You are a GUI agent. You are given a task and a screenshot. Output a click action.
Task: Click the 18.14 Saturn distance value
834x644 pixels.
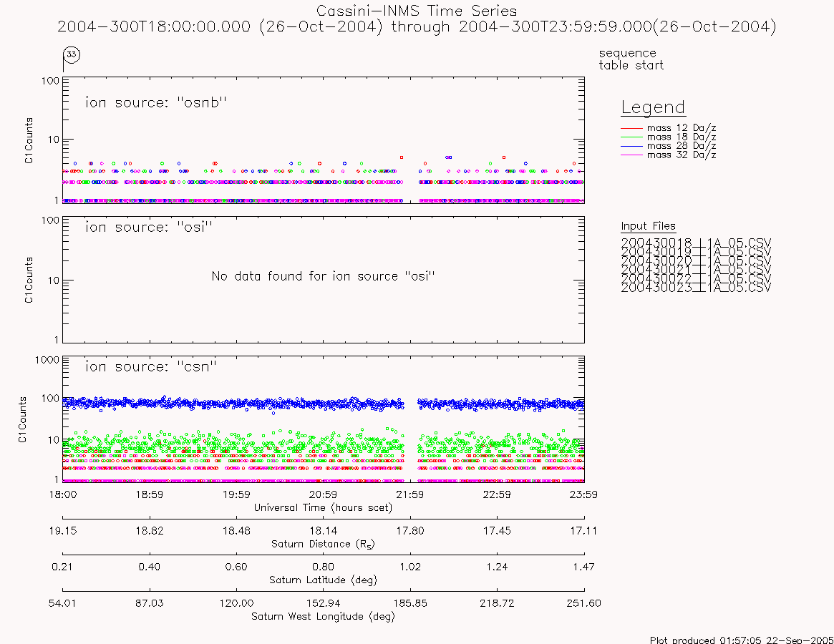pos(324,531)
